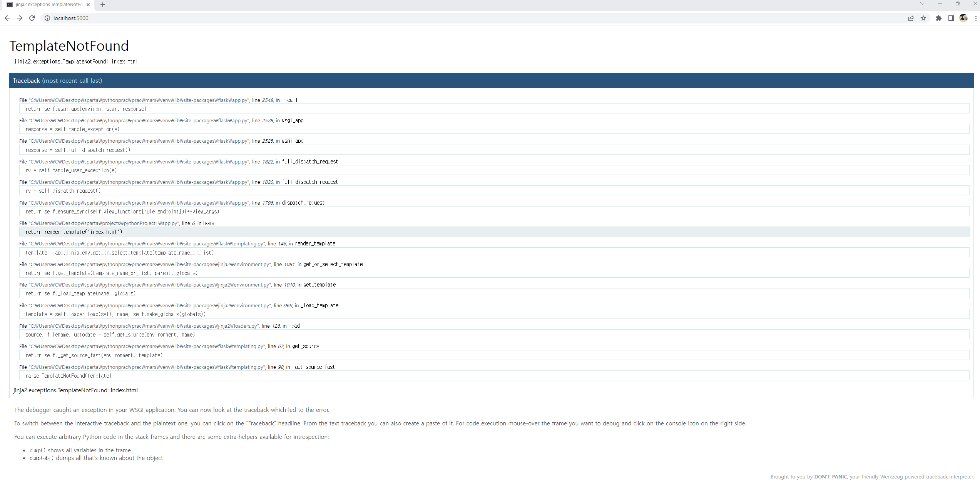Bookmark this page with the star icon
The height and width of the screenshot is (500, 980).
pyautogui.click(x=923, y=18)
